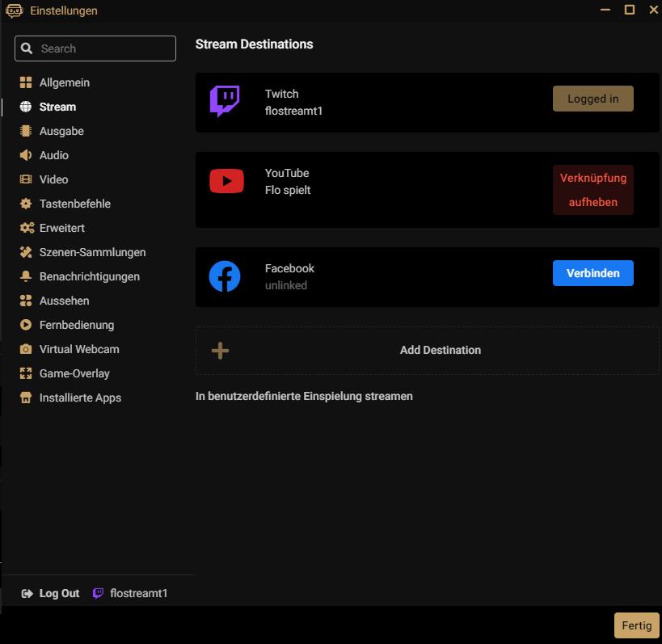Click the Facebook logo icon
The width and height of the screenshot is (662, 644).
[x=225, y=276]
